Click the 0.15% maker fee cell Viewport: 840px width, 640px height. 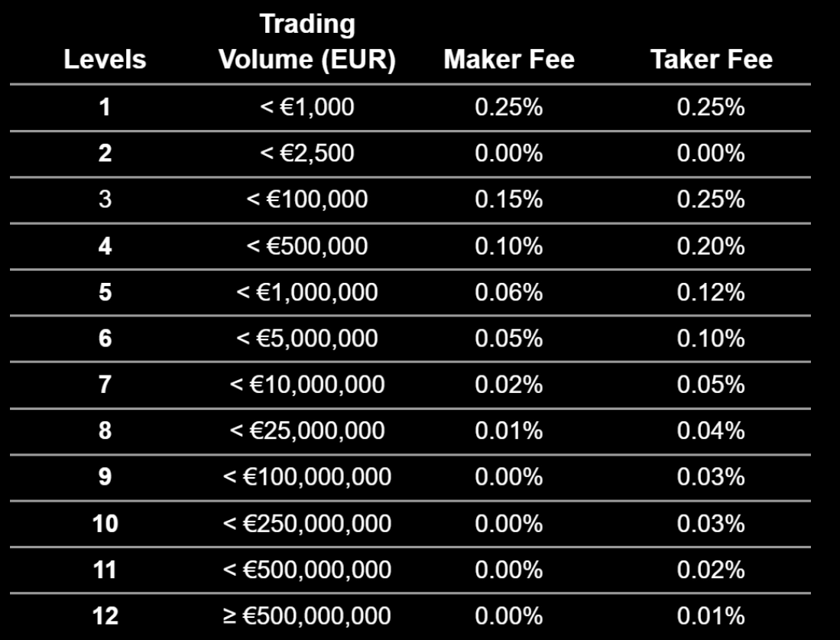509,200
